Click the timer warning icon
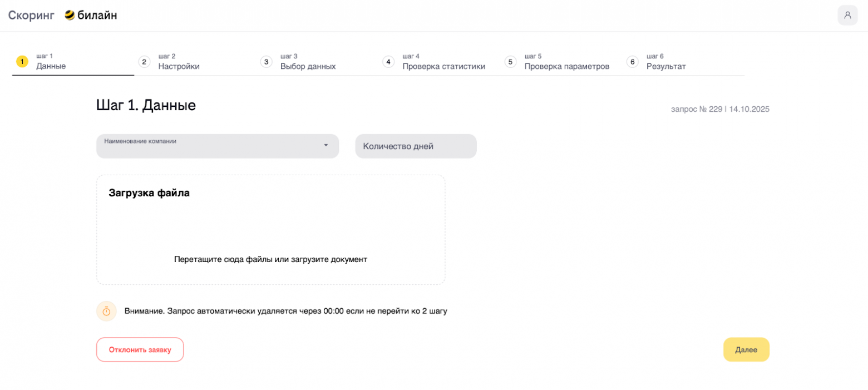868x390 pixels. click(x=106, y=311)
